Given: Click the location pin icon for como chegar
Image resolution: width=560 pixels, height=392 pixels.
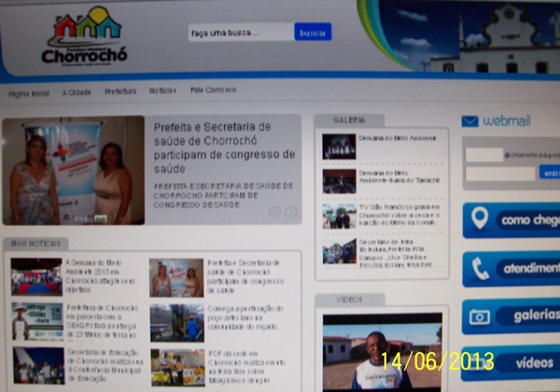Looking at the screenshot, I should point(481,219).
